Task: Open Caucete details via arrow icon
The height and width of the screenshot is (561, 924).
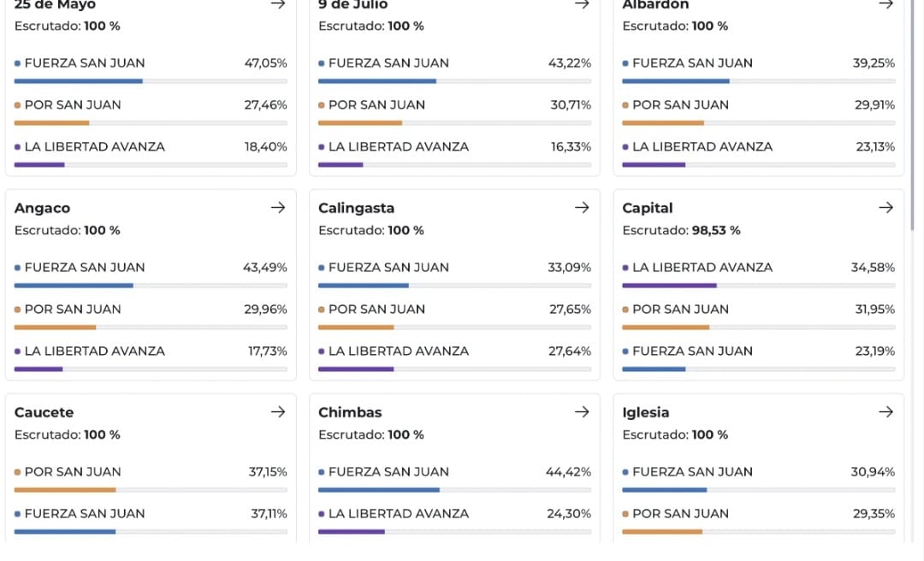Action: pos(278,412)
